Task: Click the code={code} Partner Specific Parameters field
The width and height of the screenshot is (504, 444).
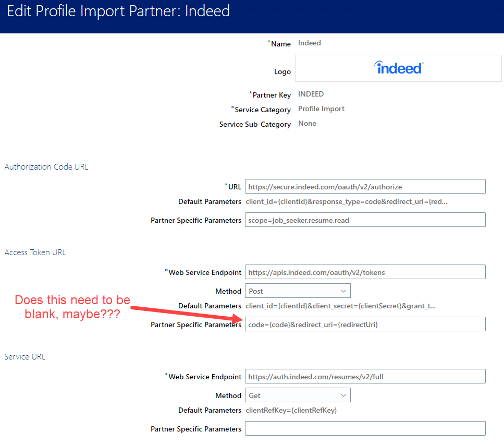Action: point(365,325)
